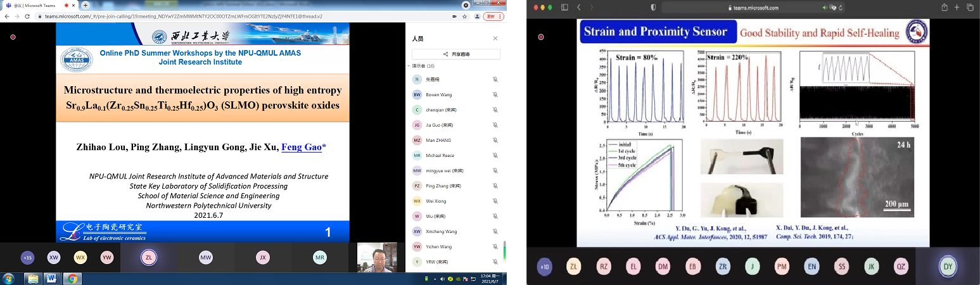Show Safari tab overview
The height and width of the screenshot is (285, 980).
click(970, 8)
